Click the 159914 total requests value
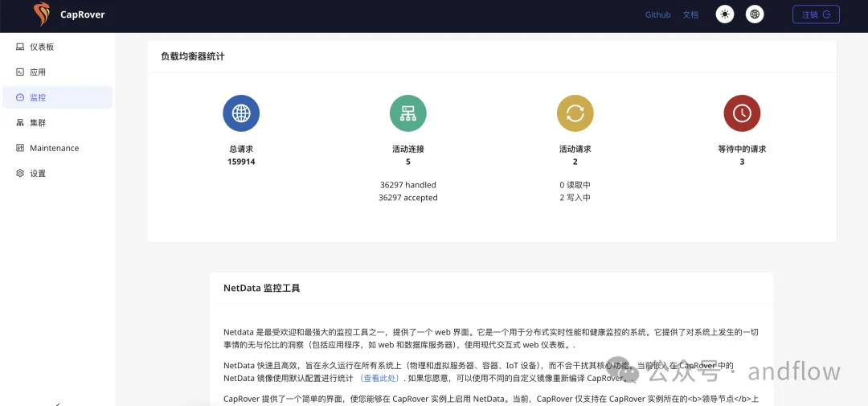Viewport: 868px width, 406px height. pos(241,162)
